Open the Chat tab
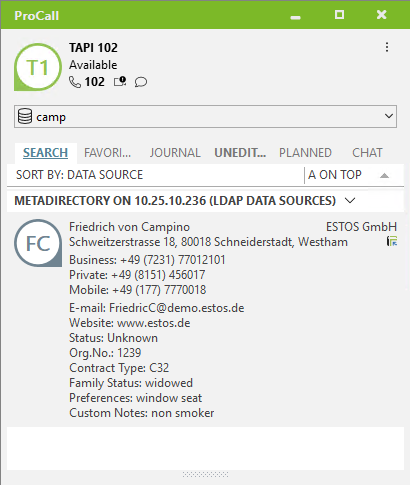Screen dimensions: 410x485 (x=367, y=153)
